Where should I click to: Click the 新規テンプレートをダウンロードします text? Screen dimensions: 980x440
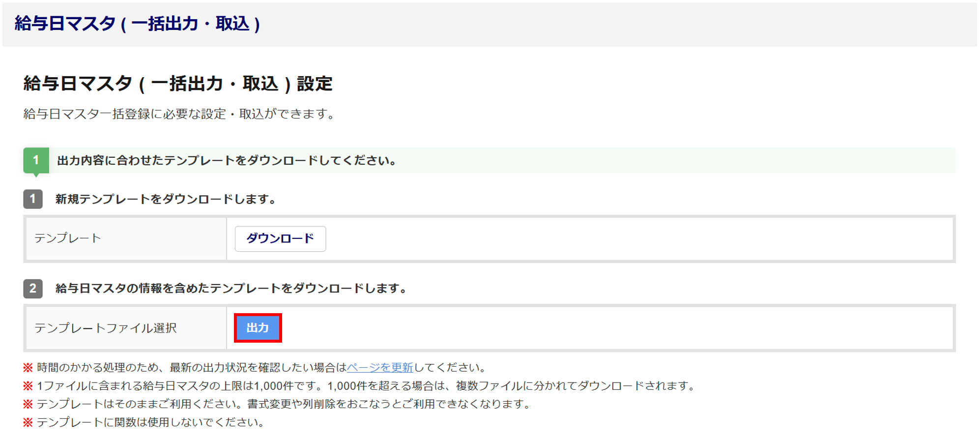(x=166, y=199)
